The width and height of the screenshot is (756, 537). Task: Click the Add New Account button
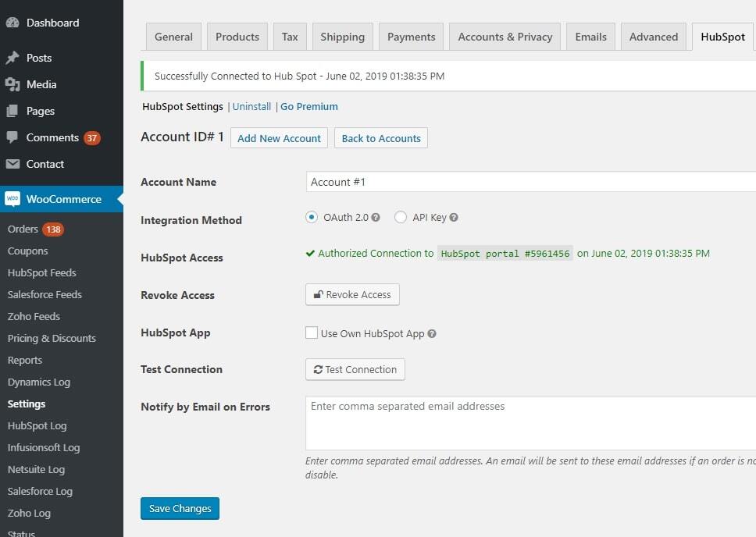(279, 138)
